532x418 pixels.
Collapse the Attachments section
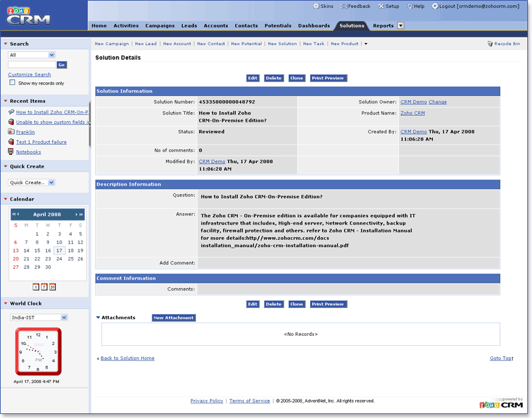point(98,317)
